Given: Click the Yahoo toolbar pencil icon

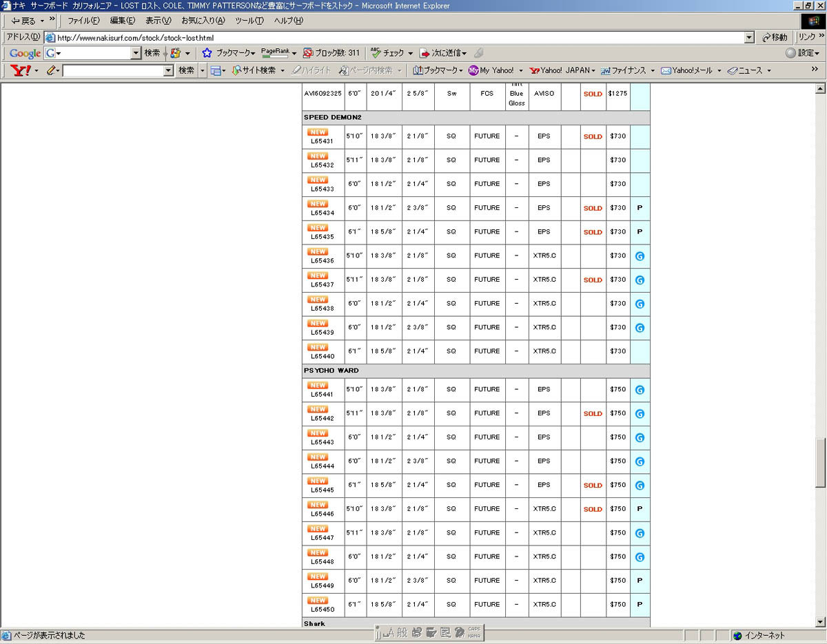Looking at the screenshot, I should (x=52, y=70).
